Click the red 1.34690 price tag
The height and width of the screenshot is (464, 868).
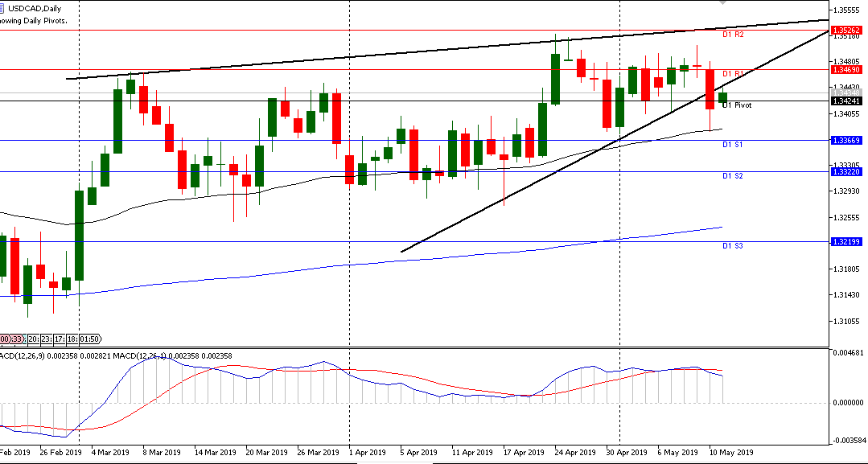(x=846, y=70)
